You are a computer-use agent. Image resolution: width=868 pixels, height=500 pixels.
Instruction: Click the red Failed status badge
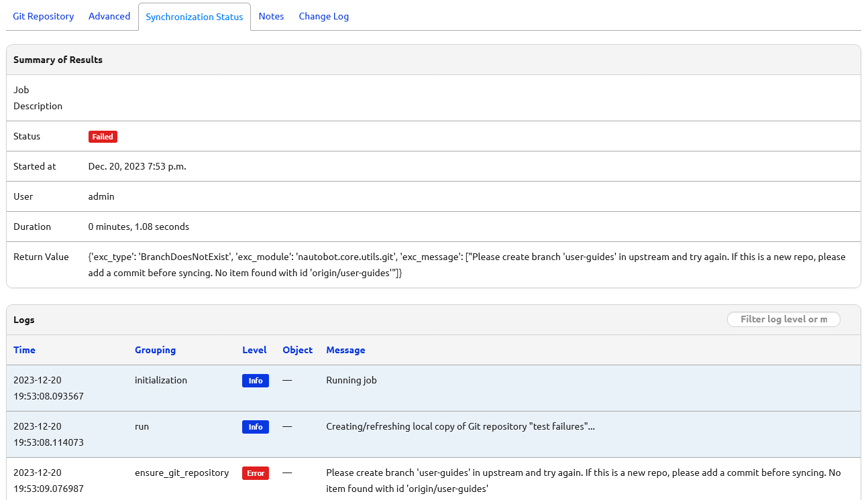(x=103, y=137)
